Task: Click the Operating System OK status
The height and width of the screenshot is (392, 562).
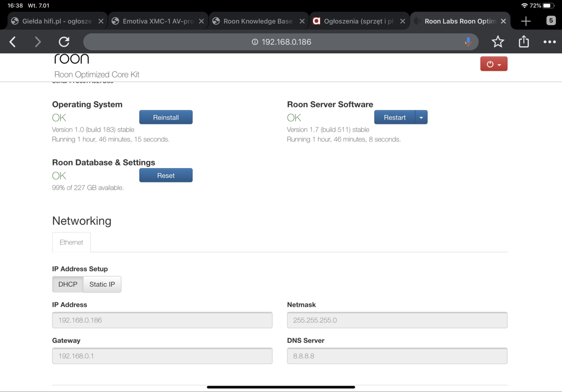Action: coord(59,118)
